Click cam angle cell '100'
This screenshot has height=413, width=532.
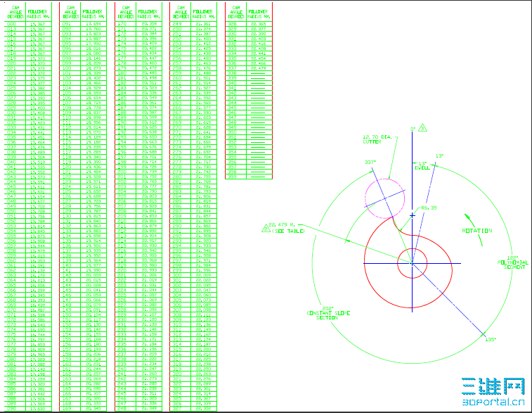pyautogui.click(x=70, y=68)
